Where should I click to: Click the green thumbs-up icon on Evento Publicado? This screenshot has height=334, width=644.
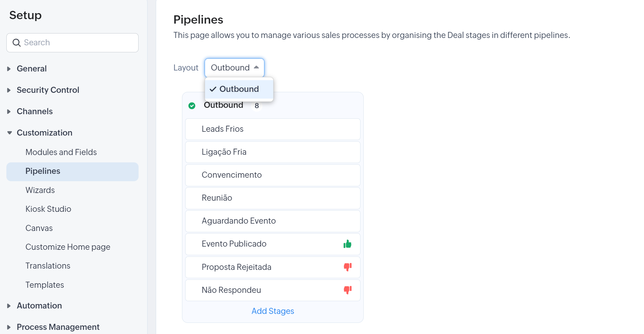(x=347, y=244)
